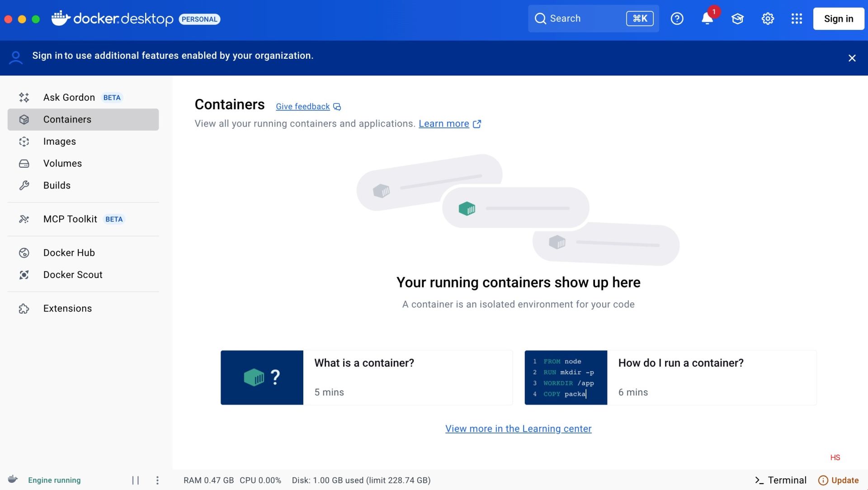This screenshot has width=868, height=490.
Task: Open engine options three-dot menu
Action: click(x=157, y=480)
